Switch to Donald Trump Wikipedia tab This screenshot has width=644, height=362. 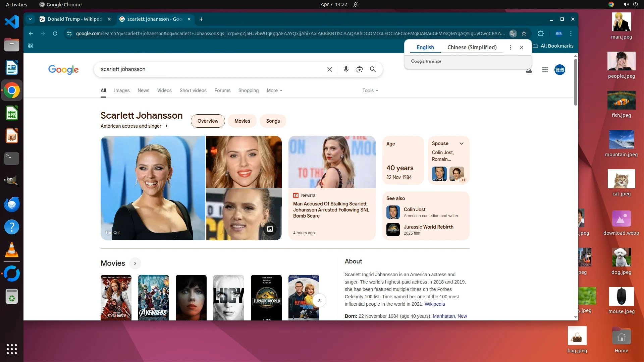74,19
